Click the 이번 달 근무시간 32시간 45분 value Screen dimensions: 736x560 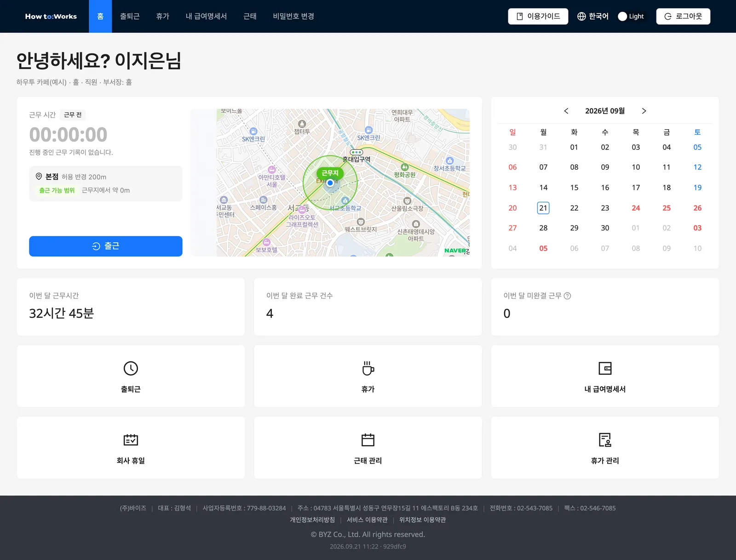(x=62, y=313)
